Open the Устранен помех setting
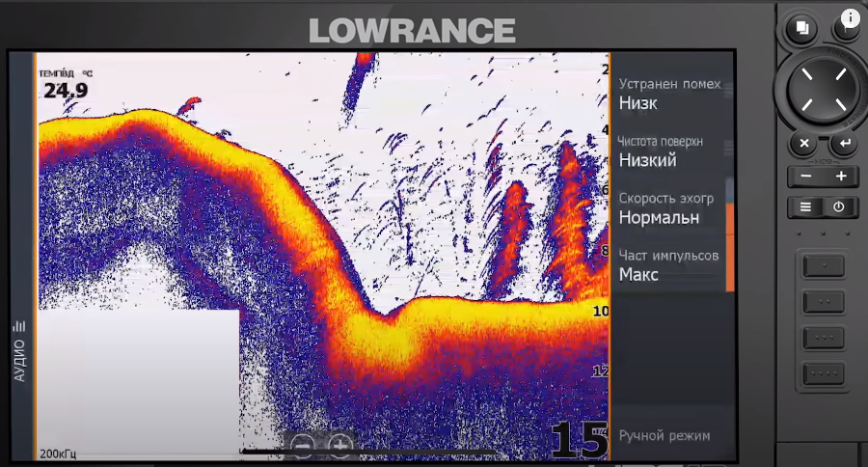 pos(670,95)
